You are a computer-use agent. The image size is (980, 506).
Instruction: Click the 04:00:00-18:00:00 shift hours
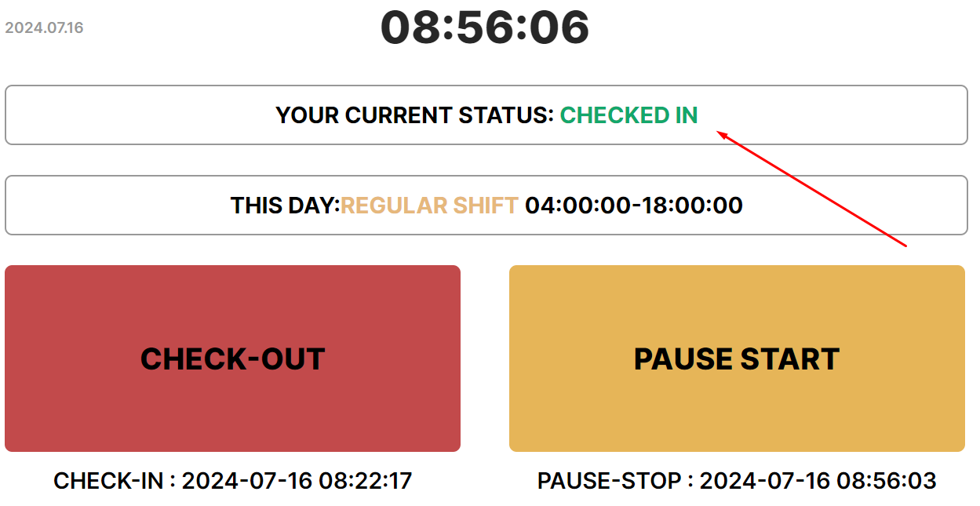pos(634,206)
